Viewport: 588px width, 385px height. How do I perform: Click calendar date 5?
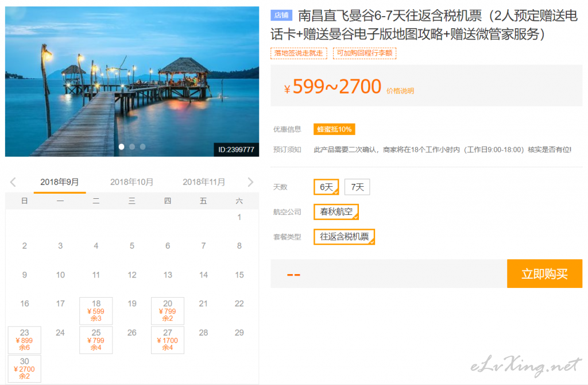(132, 246)
